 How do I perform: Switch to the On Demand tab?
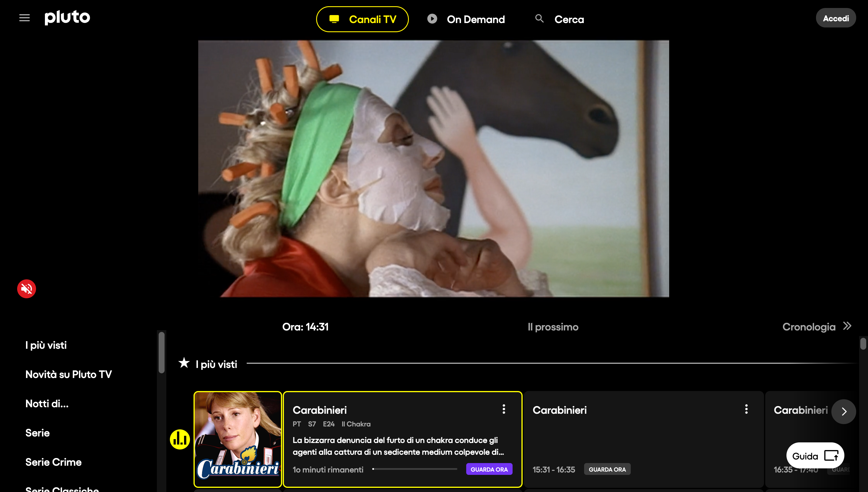[475, 19]
